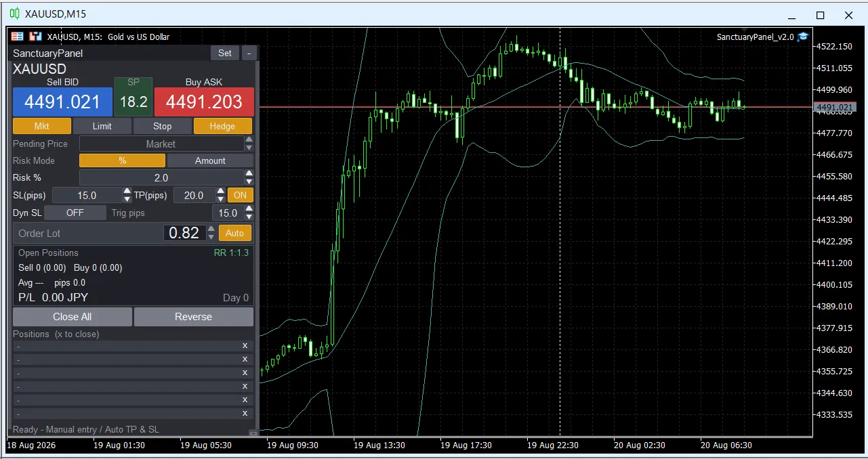The height and width of the screenshot is (459, 868).
Task: Decrease TP(pips) with down arrow
Action: [x=220, y=199]
